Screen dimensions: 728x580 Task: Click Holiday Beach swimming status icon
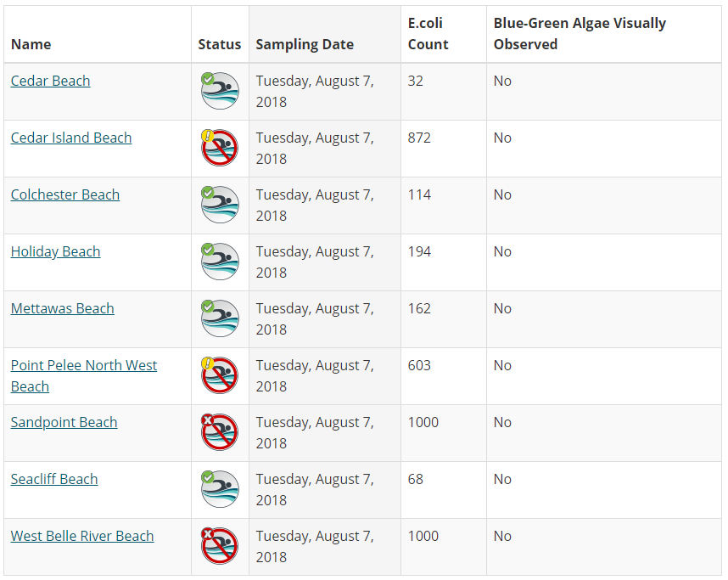point(220,262)
